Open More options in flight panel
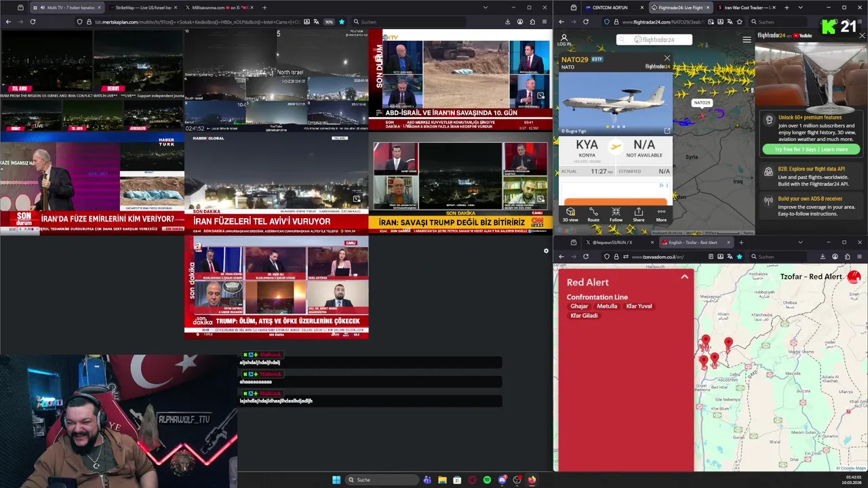This screenshot has width=868, height=488. 661,215
